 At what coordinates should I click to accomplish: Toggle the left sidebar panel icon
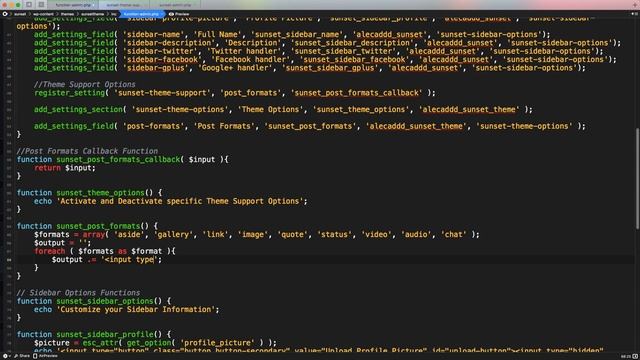point(29,5)
